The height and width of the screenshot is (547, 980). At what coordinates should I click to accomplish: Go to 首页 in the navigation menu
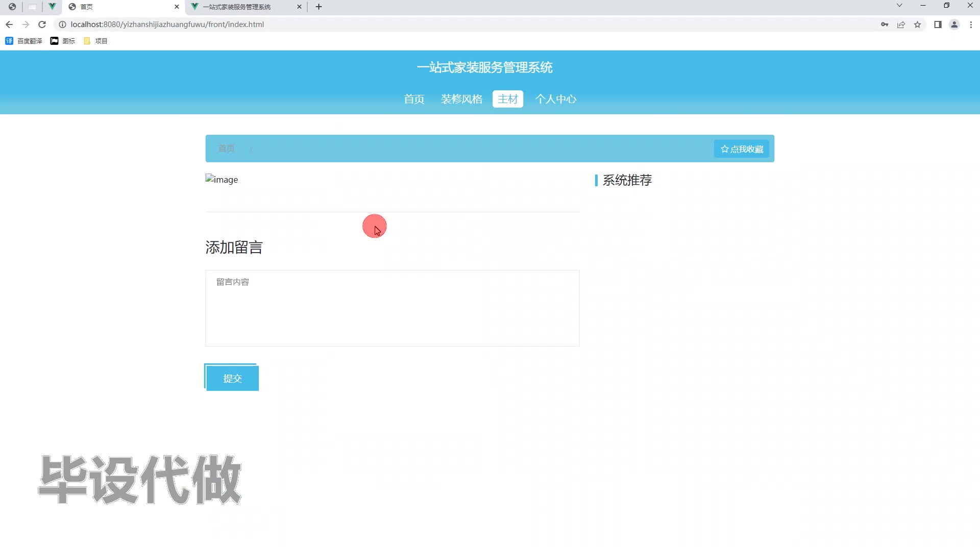point(414,99)
